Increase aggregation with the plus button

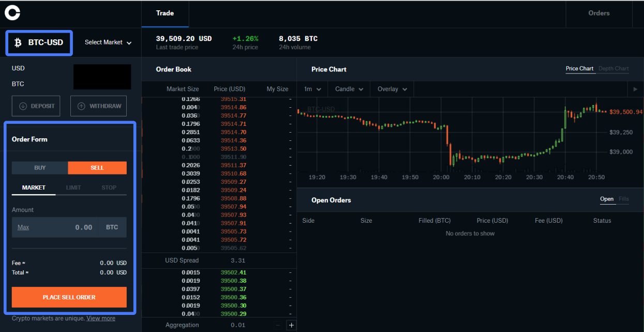pyautogui.click(x=291, y=325)
